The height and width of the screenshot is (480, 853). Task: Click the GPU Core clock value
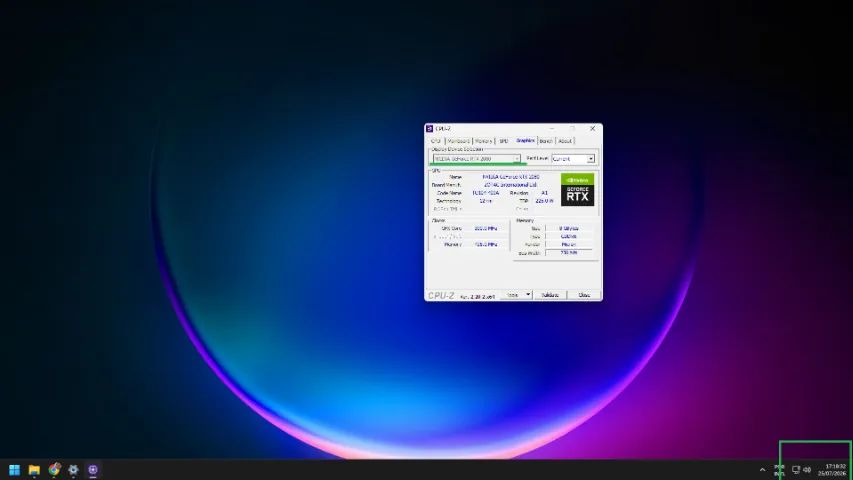click(x=485, y=229)
